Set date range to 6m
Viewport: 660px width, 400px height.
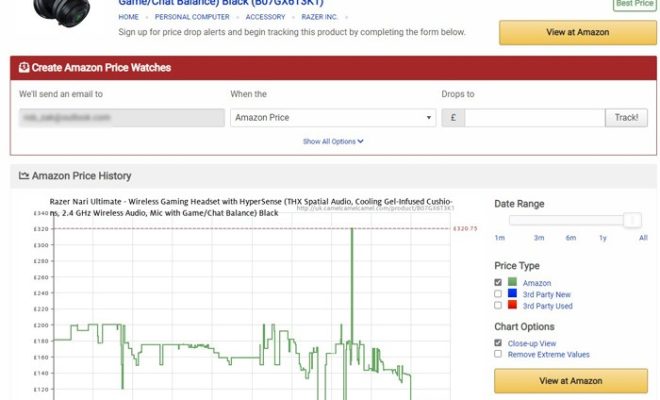(x=571, y=238)
